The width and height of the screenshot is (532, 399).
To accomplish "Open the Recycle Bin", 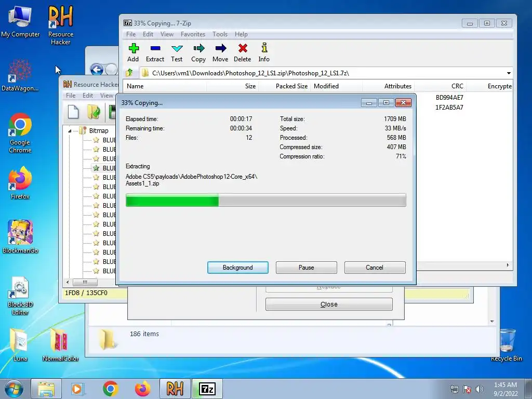I will (506, 345).
